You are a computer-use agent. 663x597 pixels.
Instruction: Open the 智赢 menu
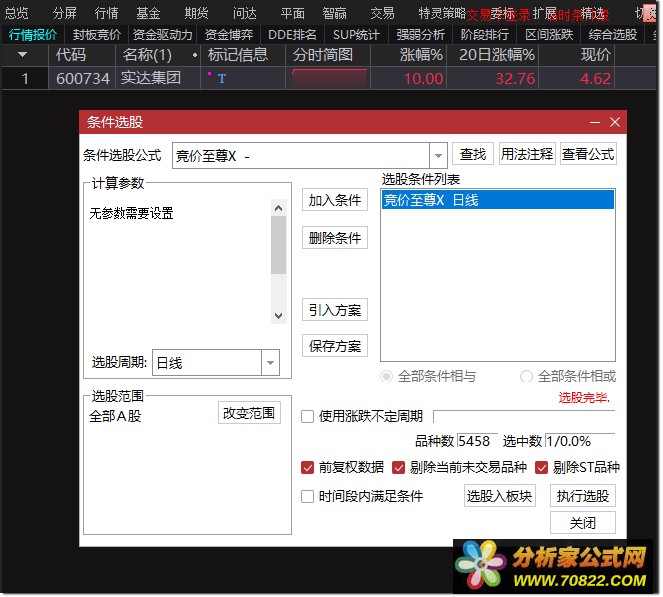coord(334,14)
